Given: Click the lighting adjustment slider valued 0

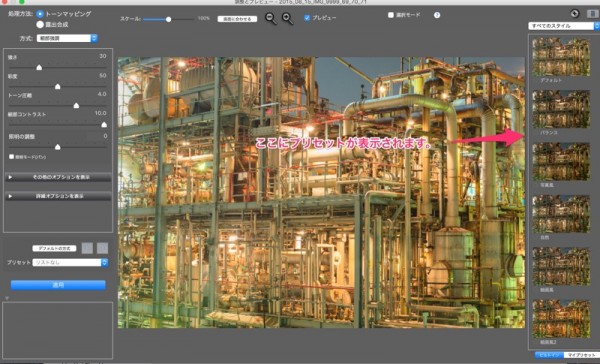Looking at the screenshot, I should point(57,147).
